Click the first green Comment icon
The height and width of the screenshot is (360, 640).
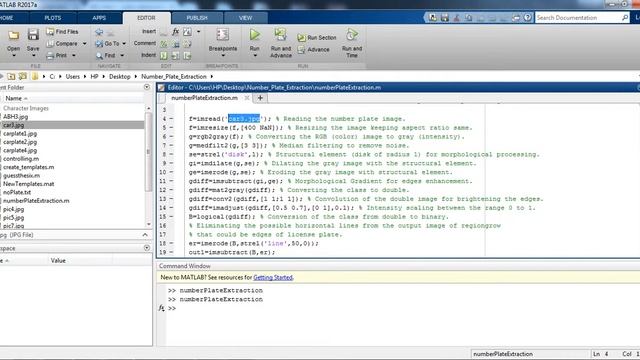click(x=164, y=43)
